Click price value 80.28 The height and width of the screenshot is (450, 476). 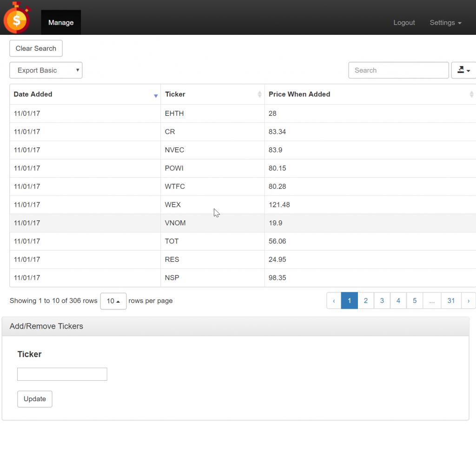277,186
